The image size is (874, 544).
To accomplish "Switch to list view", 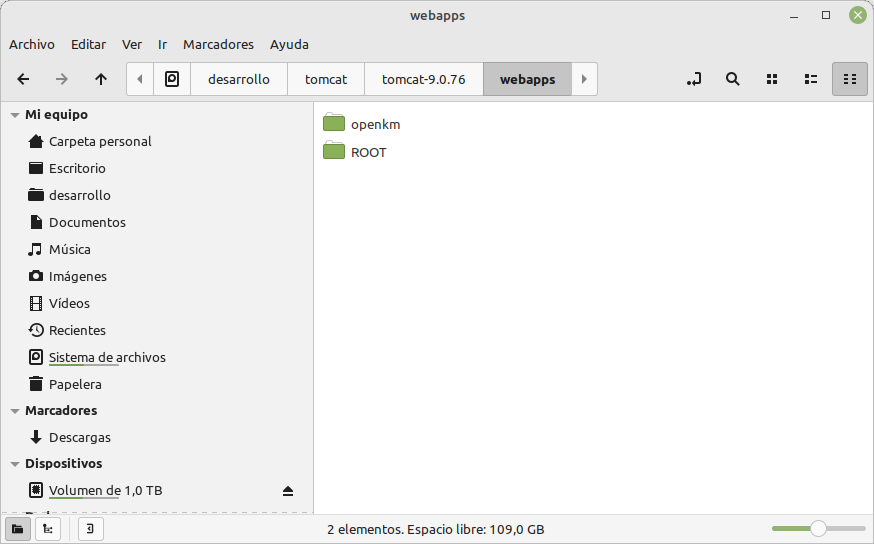I will pyautogui.click(x=811, y=79).
